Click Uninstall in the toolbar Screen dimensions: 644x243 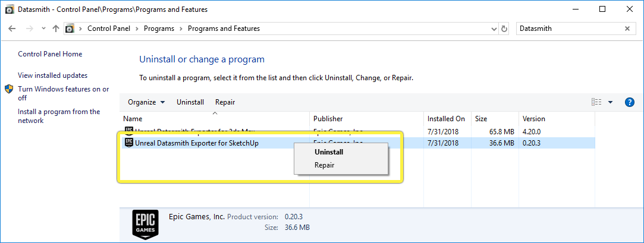[190, 102]
